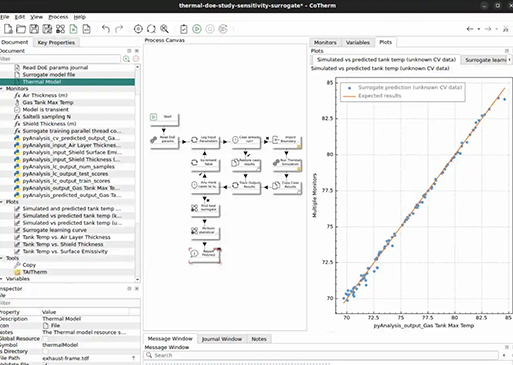Click the Save As toolbar icon
The height and width of the screenshot is (365, 513).
tap(47, 29)
